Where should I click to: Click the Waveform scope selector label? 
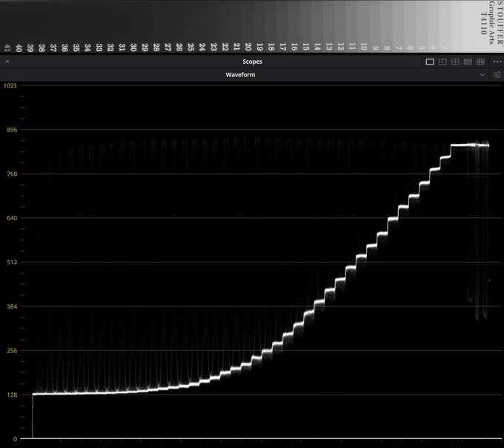pyautogui.click(x=240, y=75)
